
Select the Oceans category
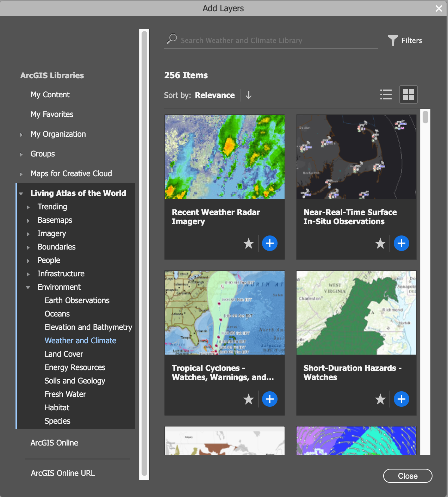pos(57,314)
